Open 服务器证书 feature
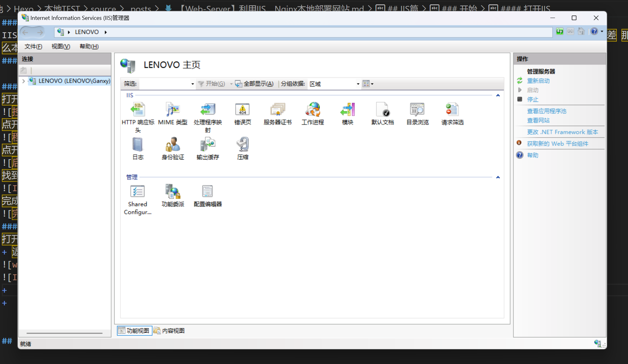 (x=277, y=114)
